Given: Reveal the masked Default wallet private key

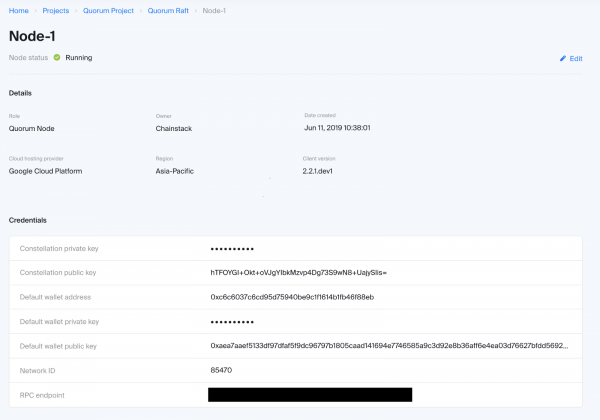Looking at the screenshot, I should click(x=232, y=321).
